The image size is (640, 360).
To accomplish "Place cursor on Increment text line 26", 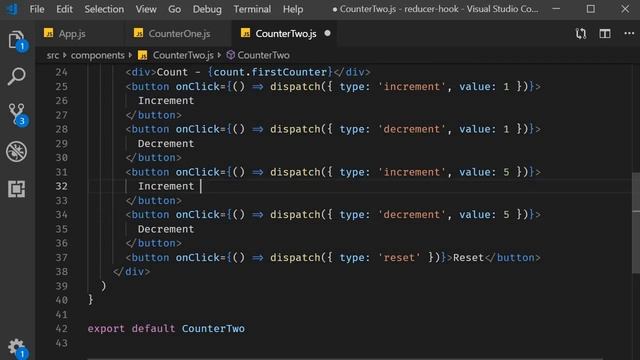I will (166, 101).
